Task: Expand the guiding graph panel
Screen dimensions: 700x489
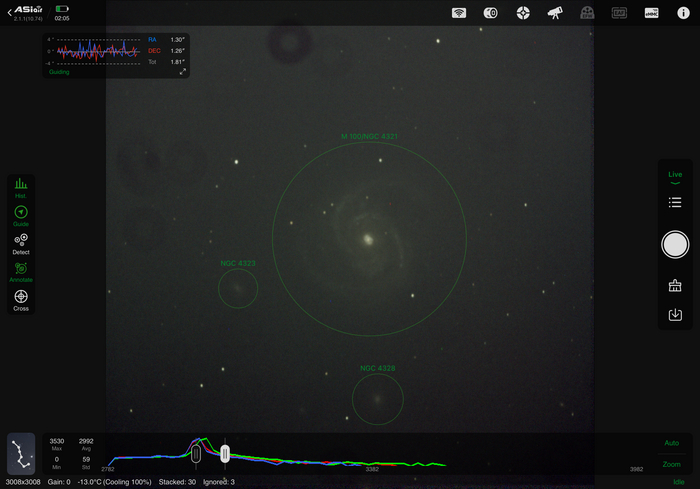Action: 183,72
